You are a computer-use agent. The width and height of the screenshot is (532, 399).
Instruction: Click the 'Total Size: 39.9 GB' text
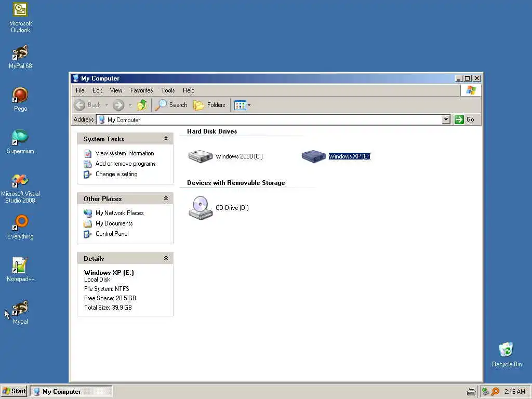pyautogui.click(x=108, y=308)
